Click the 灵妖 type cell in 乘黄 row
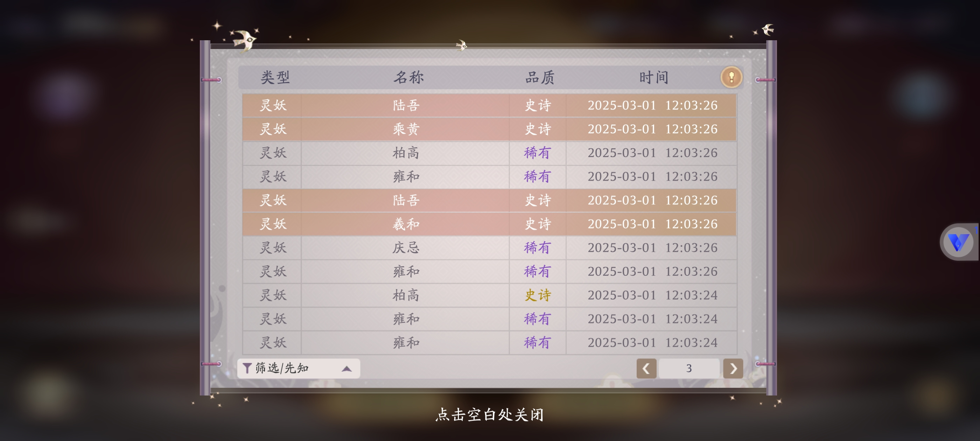 [272, 129]
